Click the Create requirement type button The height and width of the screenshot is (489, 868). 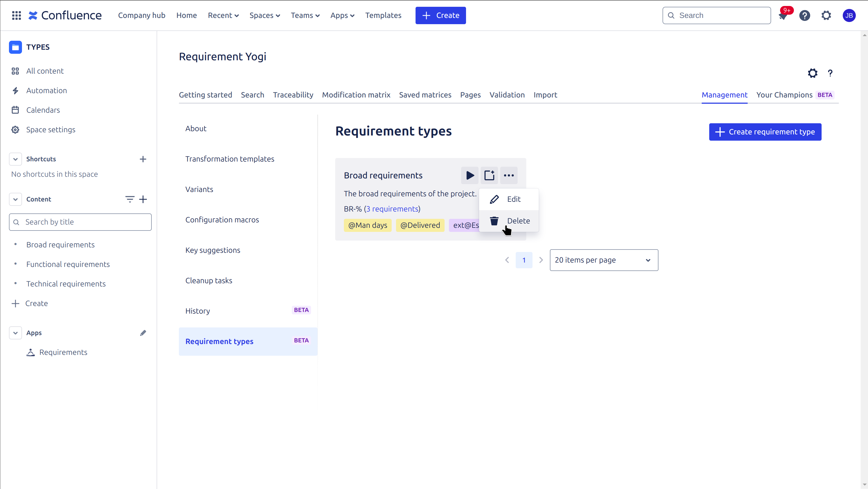click(x=765, y=131)
